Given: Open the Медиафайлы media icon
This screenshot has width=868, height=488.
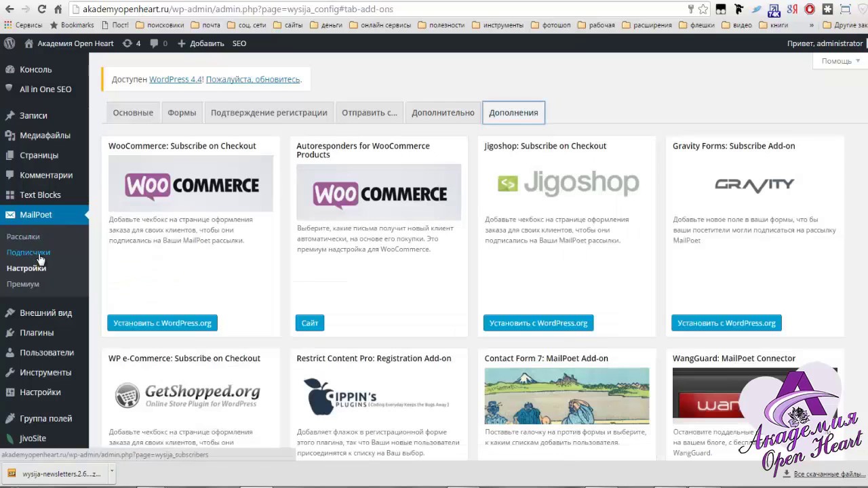Looking at the screenshot, I should pos(9,135).
